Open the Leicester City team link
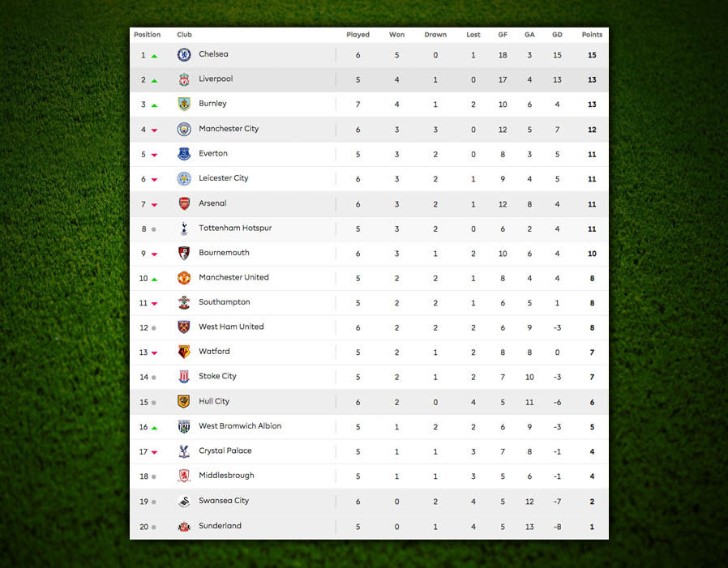The height and width of the screenshot is (568, 728). pos(223,177)
